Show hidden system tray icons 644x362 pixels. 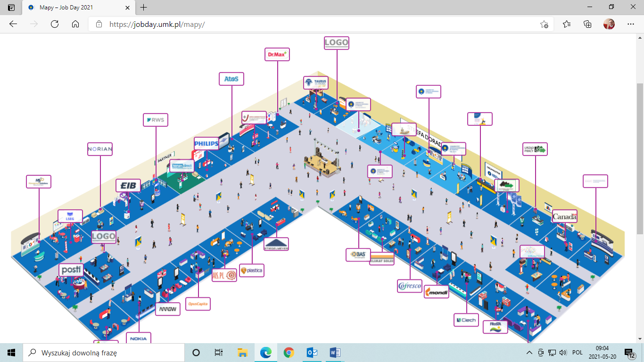pos(529,353)
